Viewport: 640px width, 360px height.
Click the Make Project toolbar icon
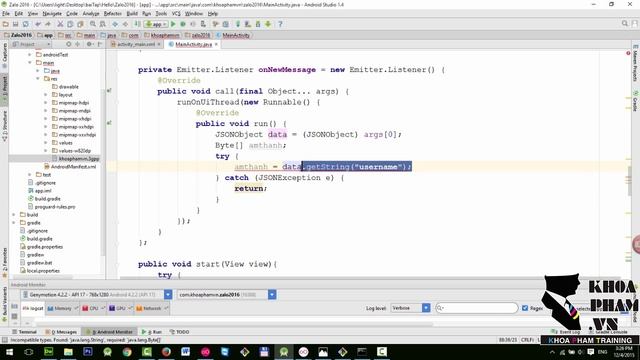point(138,24)
